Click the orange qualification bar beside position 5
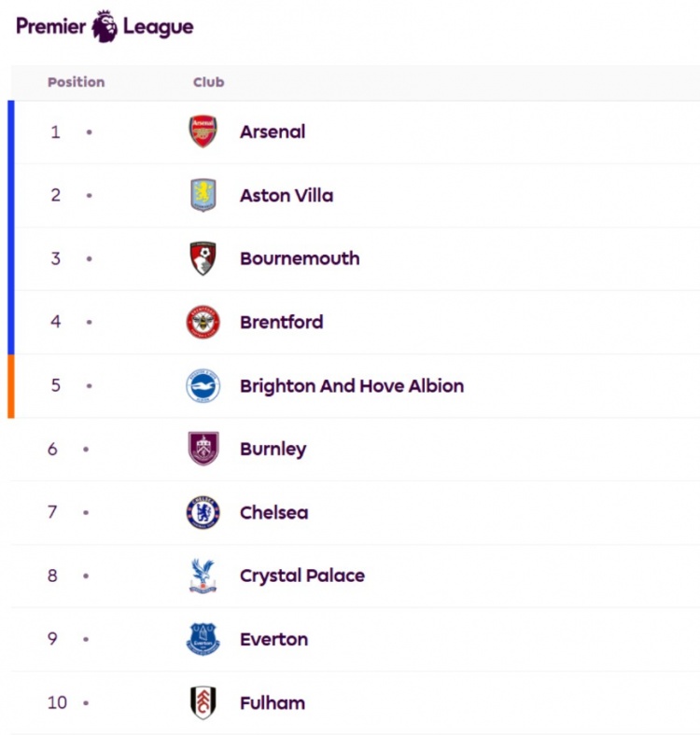The width and height of the screenshot is (700, 735). tap(11, 386)
